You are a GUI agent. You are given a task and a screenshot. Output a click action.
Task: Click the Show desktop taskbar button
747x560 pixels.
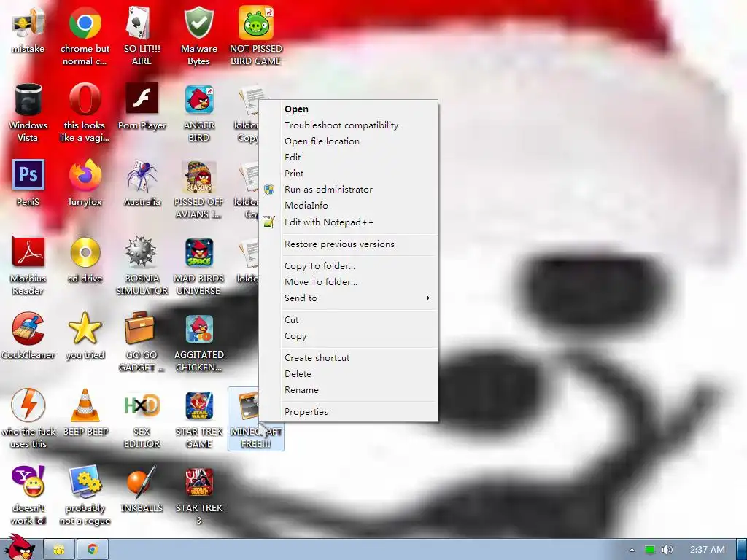(742, 550)
